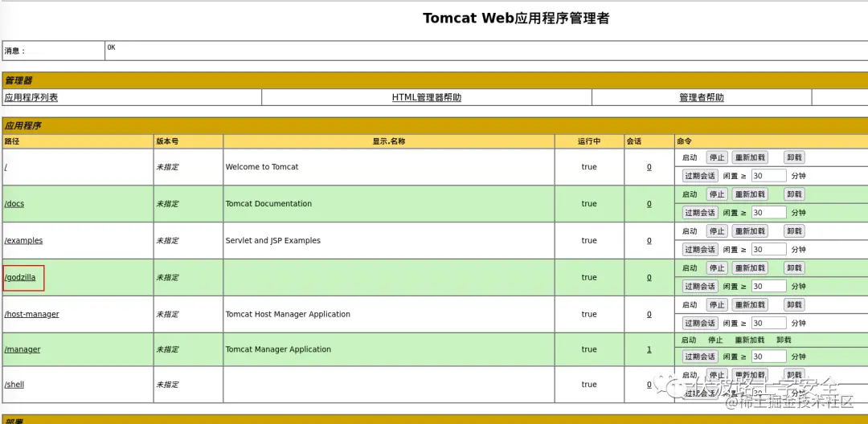Viewport: 868px width, 424px height.
Task: Open the /godzilla application link
Action: pos(20,278)
